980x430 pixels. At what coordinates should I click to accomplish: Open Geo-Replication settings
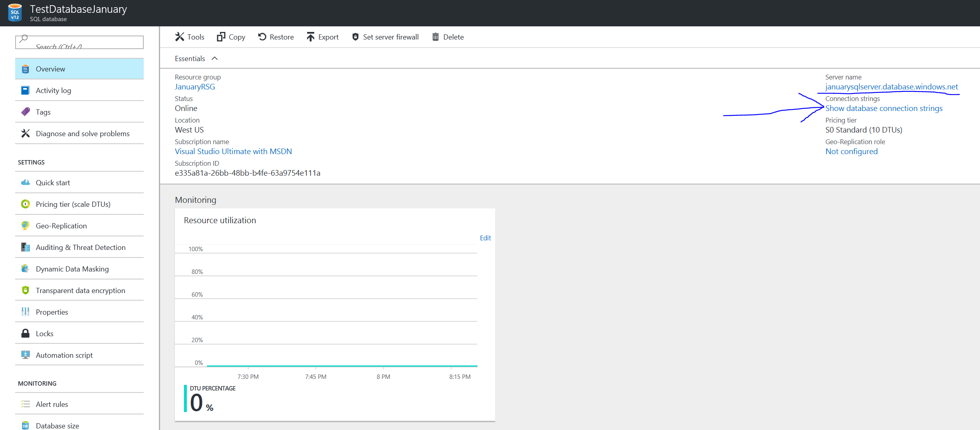pos(79,226)
